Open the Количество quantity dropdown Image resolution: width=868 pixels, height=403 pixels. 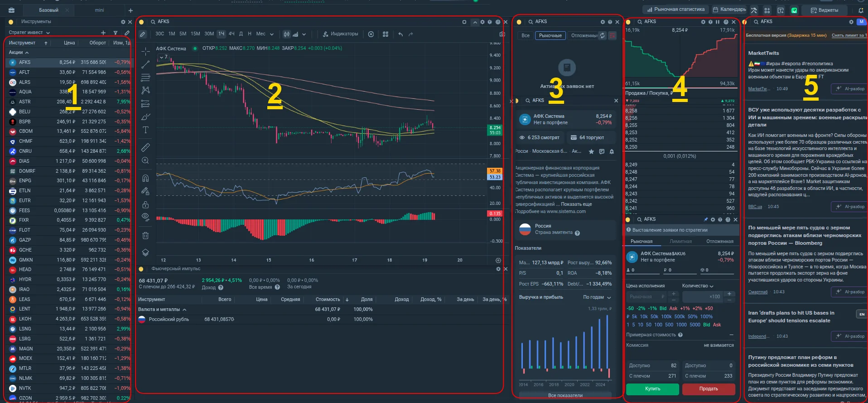click(698, 286)
